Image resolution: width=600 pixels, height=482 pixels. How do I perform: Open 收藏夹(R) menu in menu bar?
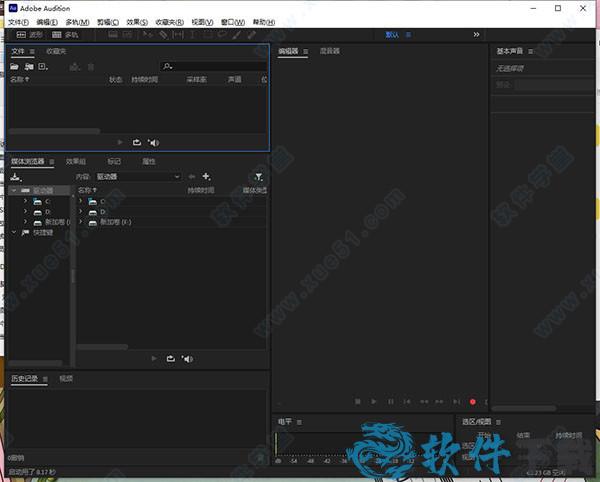(x=170, y=22)
